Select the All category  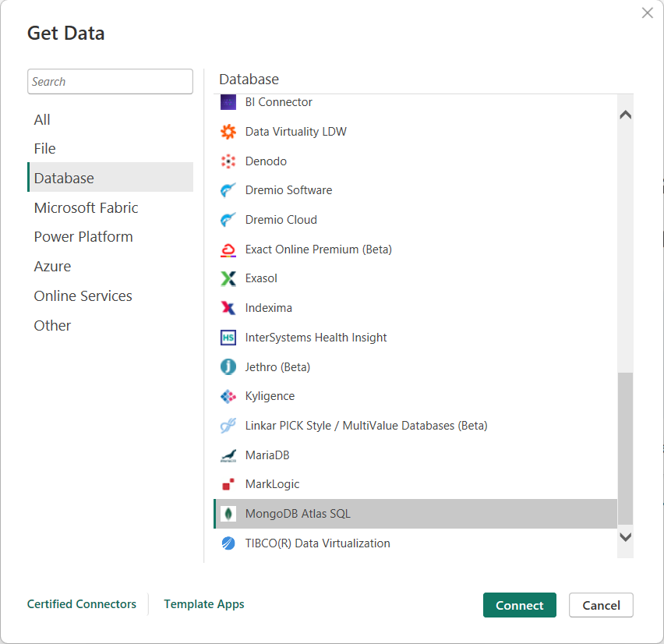41,119
